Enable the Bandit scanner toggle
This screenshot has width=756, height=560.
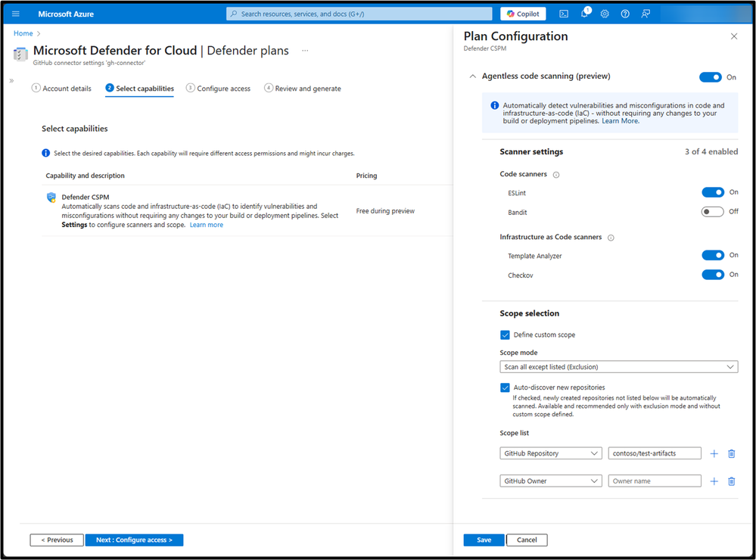(713, 212)
